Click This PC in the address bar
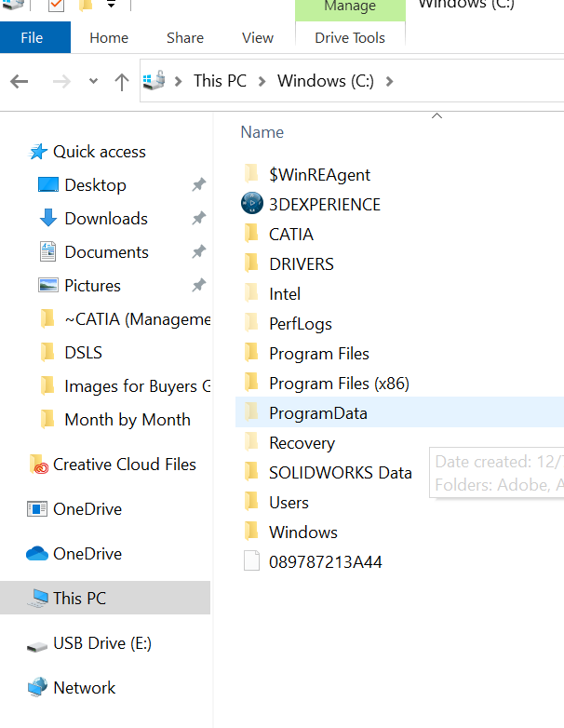The height and width of the screenshot is (728, 564). click(x=220, y=81)
